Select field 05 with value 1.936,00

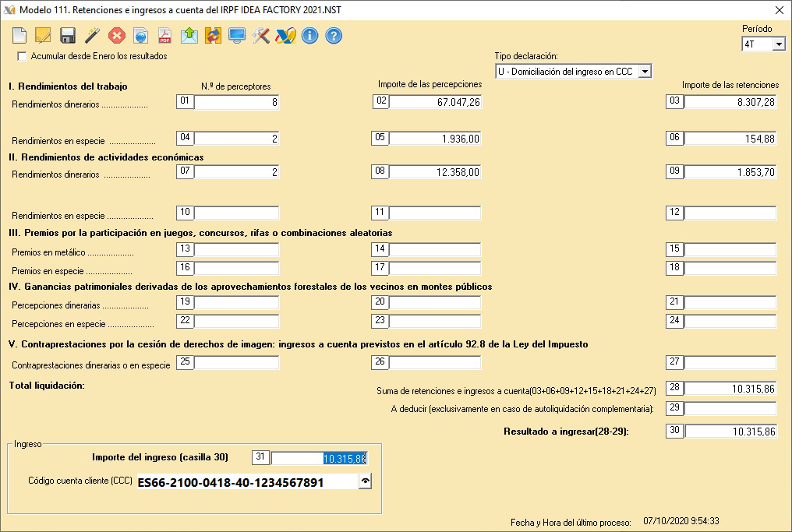tap(435, 139)
